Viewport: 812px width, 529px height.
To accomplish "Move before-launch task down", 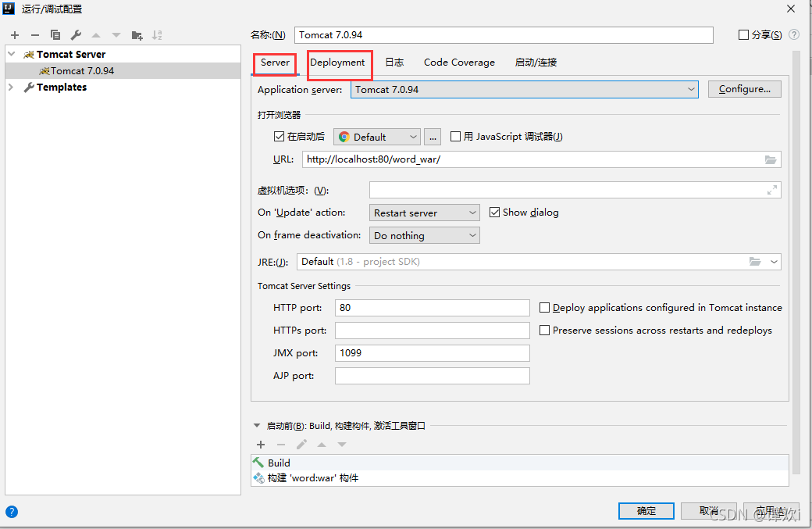I will click(x=342, y=445).
